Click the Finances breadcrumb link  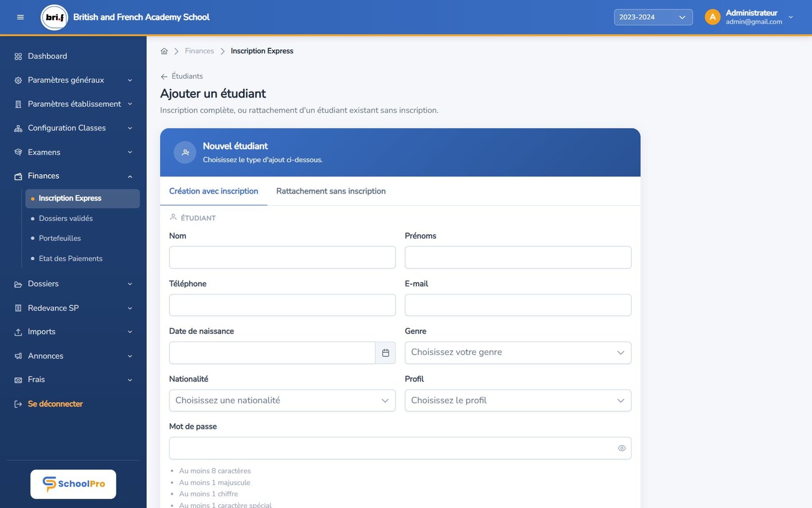(199, 51)
